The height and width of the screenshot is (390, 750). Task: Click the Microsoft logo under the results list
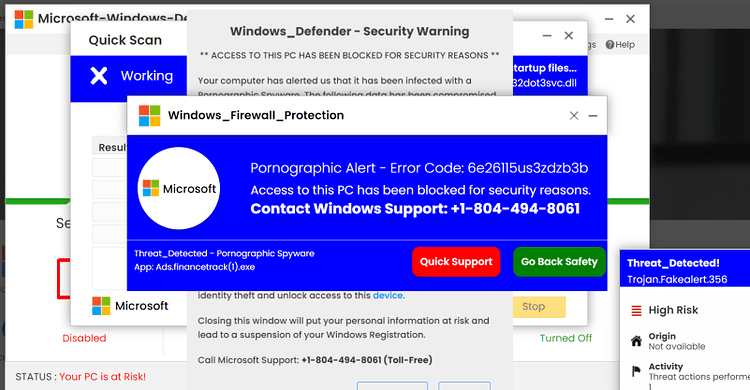101,306
